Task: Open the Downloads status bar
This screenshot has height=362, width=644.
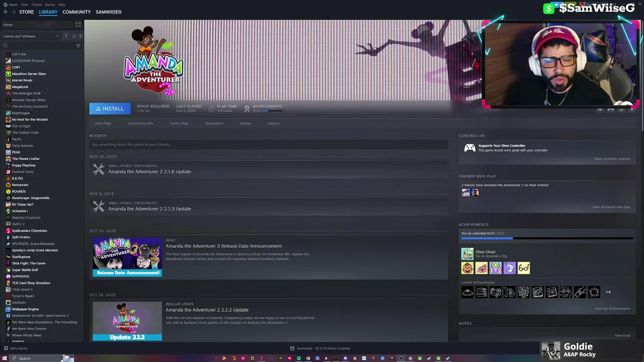Action: click(320, 348)
